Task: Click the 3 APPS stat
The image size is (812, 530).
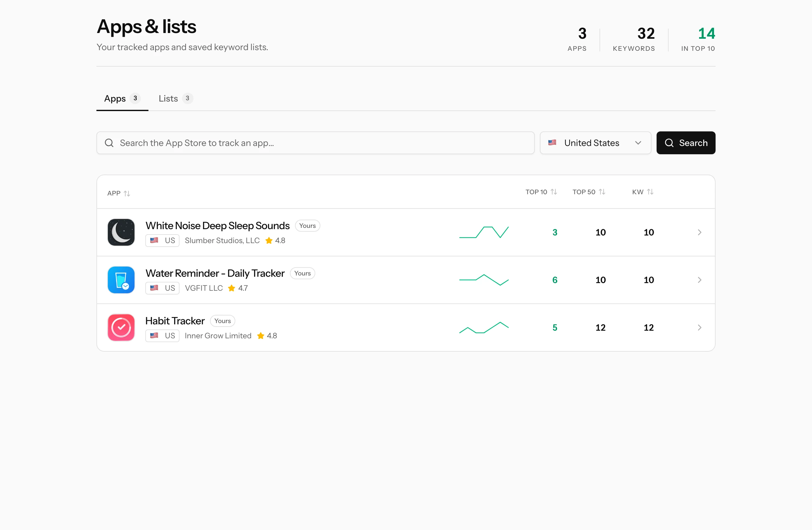Action: 577,39
